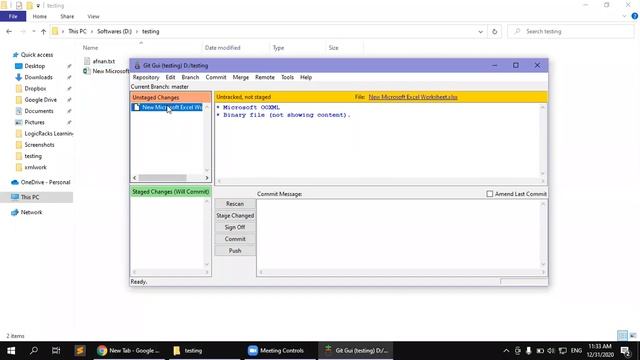The image size is (640, 360).
Task: Open the Dropbox folder in navigation pane
Action: (35, 89)
